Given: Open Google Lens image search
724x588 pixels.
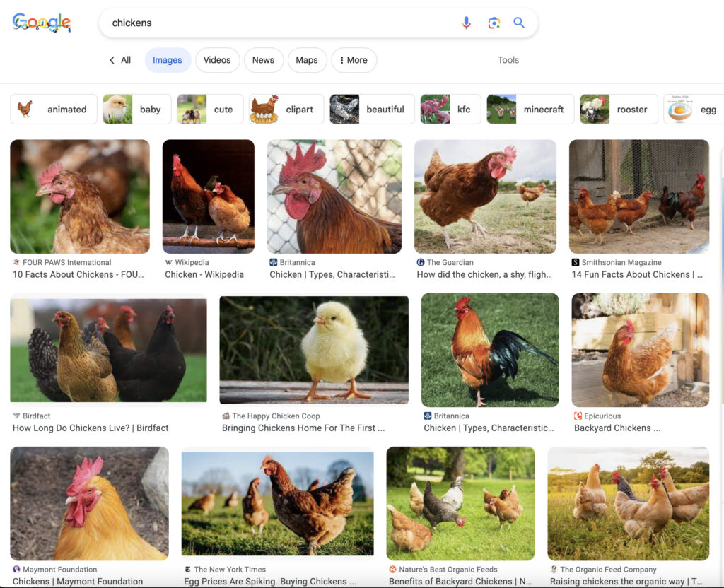Looking at the screenshot, I should pos(494,23).
